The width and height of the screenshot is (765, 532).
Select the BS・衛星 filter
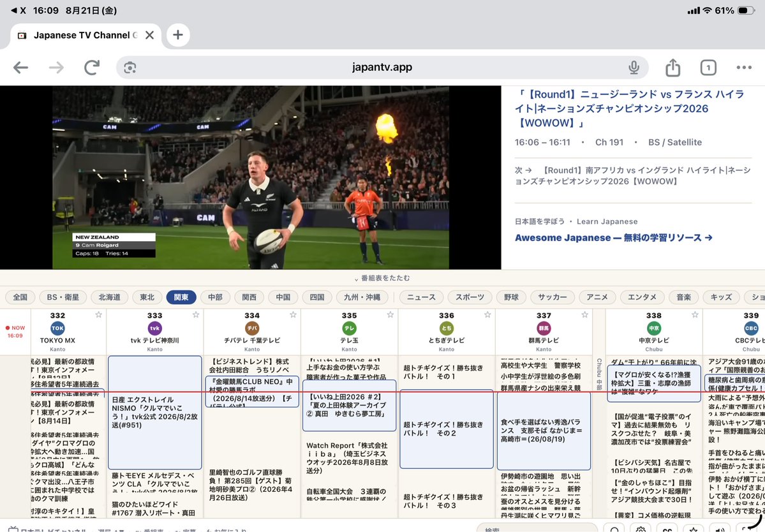(x=63, y=297)
